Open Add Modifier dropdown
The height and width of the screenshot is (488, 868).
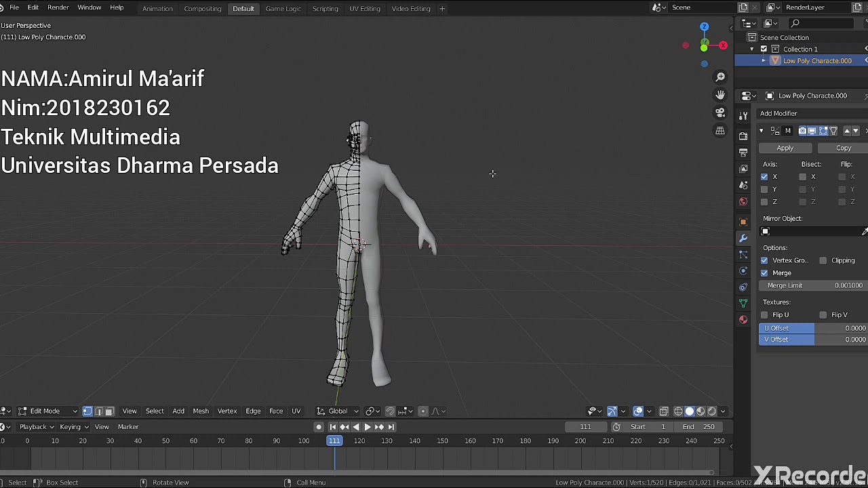click(813, 113)
